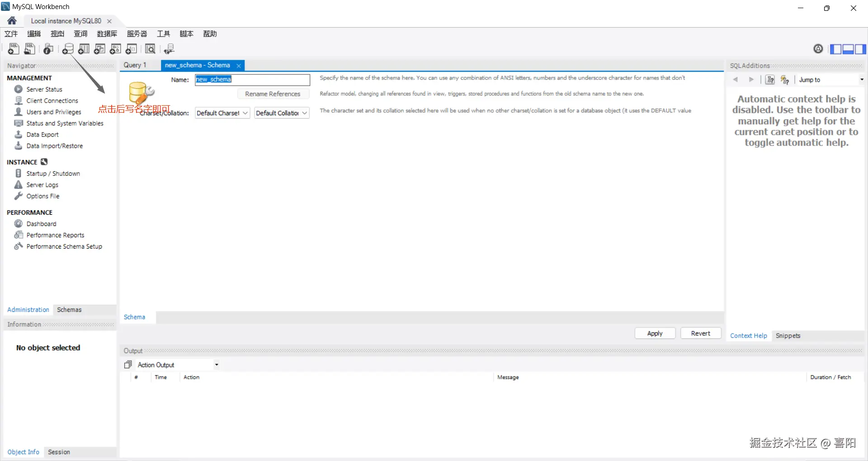The width and height of the screenshot is (868, 461).
Task: Click the create new table toolbar icon
Action: click(84, 49)
